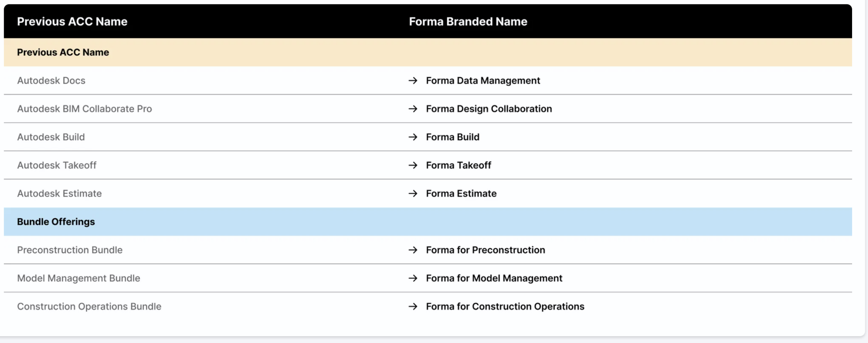This screenshot has width=868, height=343.
Task: Click the arrow before Forma for Model Management
Action: pos(413,278)
